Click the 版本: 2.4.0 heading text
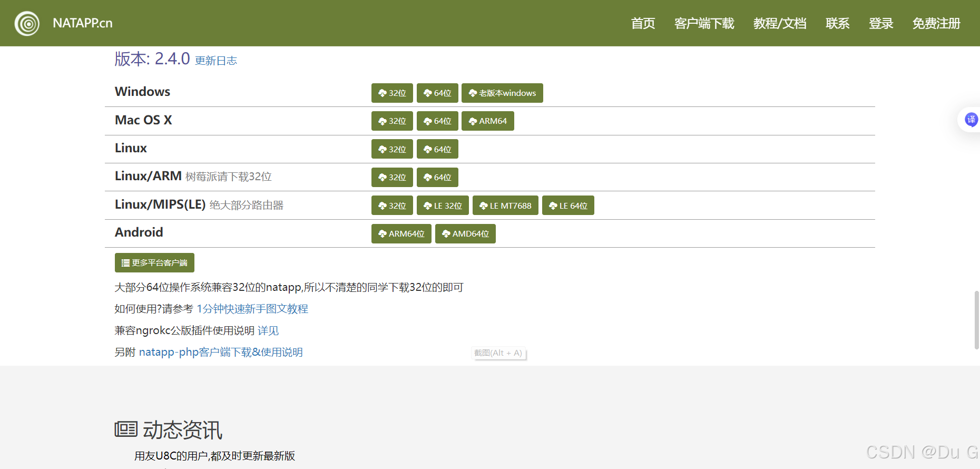Screen dimensions: 980x469 coord(152,58)
